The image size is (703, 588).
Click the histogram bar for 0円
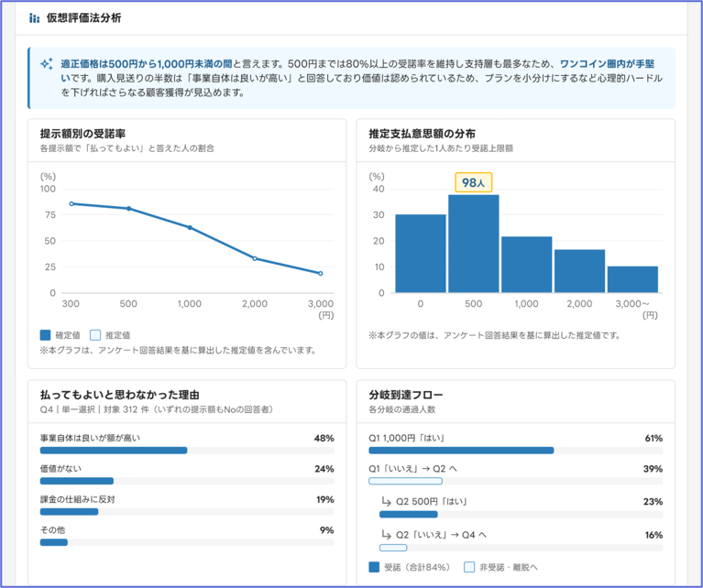click(421, 254)
